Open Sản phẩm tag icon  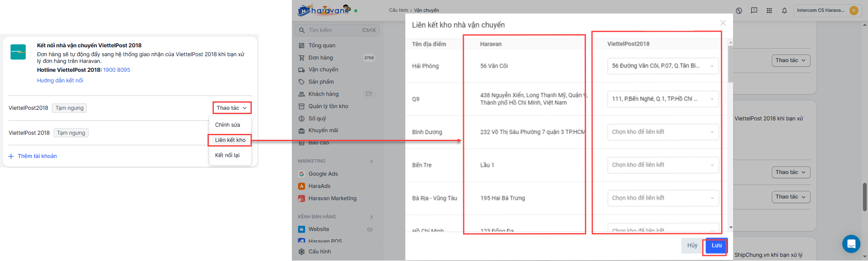(302, 82)
